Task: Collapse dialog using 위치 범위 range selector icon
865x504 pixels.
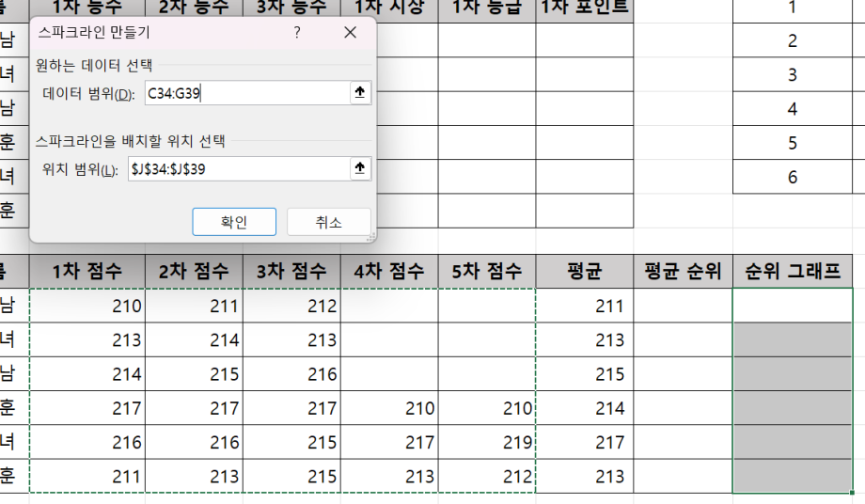Action: (359, 168)
